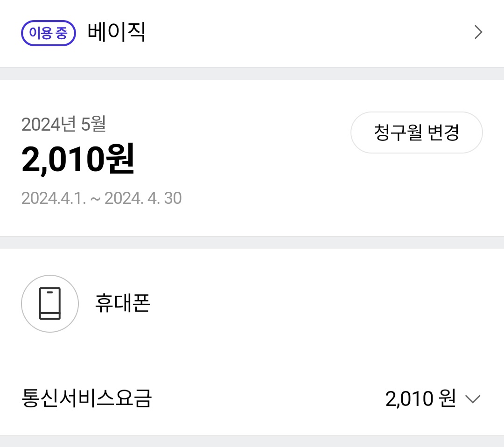The image size is (504, 447).
Task: Tap the 휴대폰 label
Action: pos(122,304)
